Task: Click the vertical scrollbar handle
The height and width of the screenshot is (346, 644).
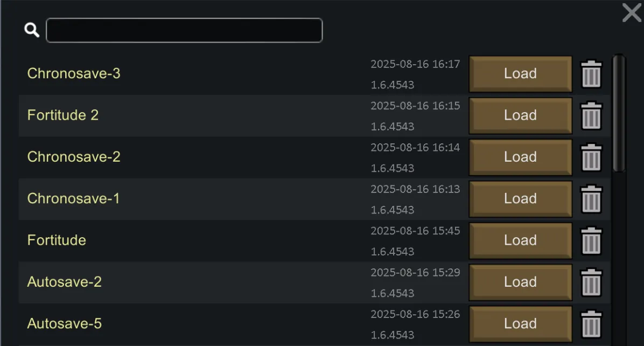Action: click(x=619, y=113)
